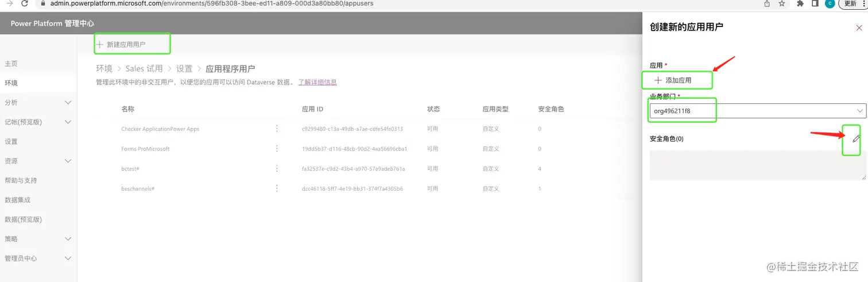
Task: Close the 创建新的应用用户 panel
Action: pos(859,28)
